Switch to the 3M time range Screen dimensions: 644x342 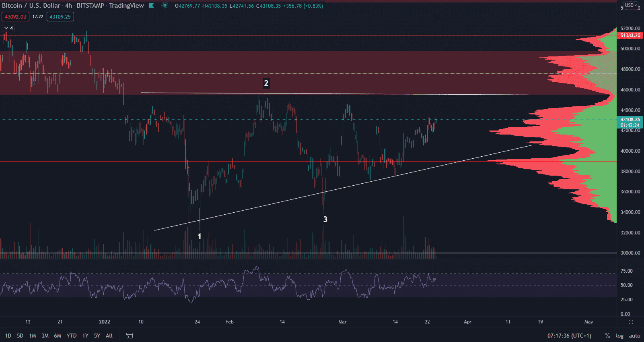pyautogui.click(x=45, y=336)
